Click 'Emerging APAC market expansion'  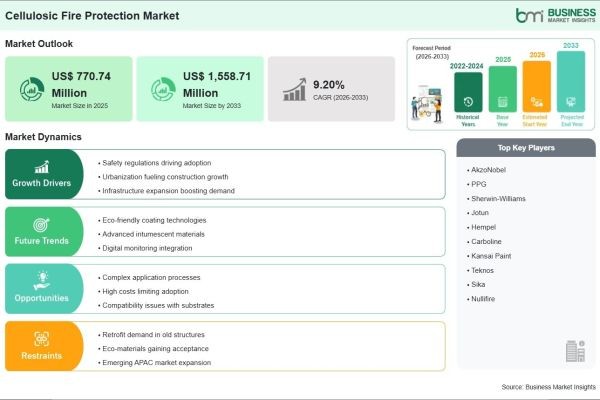[157, 362]
